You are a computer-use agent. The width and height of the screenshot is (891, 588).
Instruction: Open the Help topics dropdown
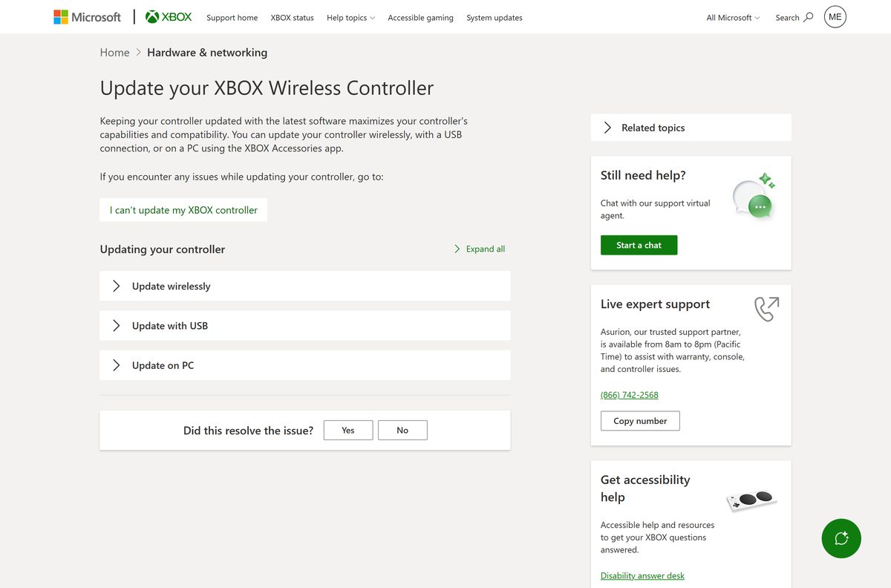click(x=350, y=18)
